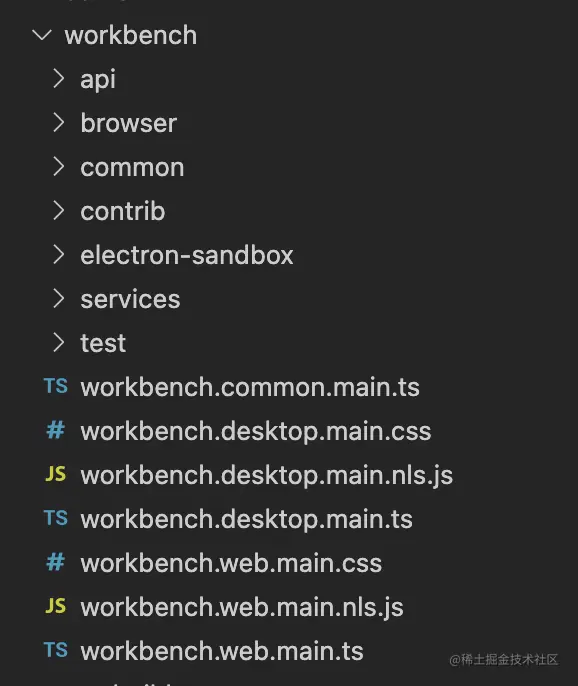
Task: Click the JS icon of workbench.web.main.nls.js
Action: [56, 606]
